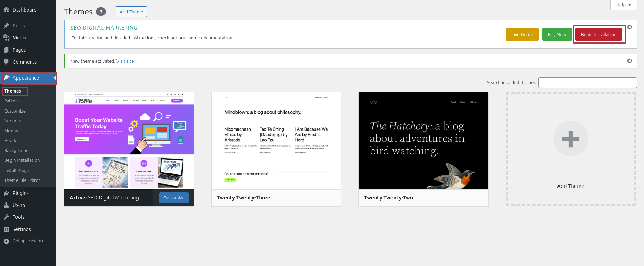Select the Background submenu item

(17, 150)
